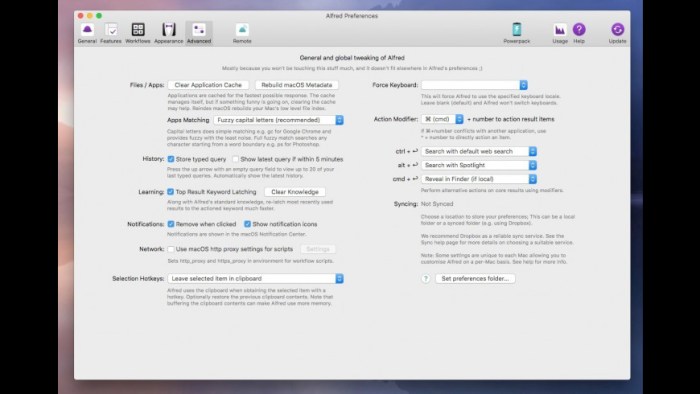Viewport: 700px width, 394px height.
Task: Close the Alfred Preferences window
Action: [x=80, y=16]
